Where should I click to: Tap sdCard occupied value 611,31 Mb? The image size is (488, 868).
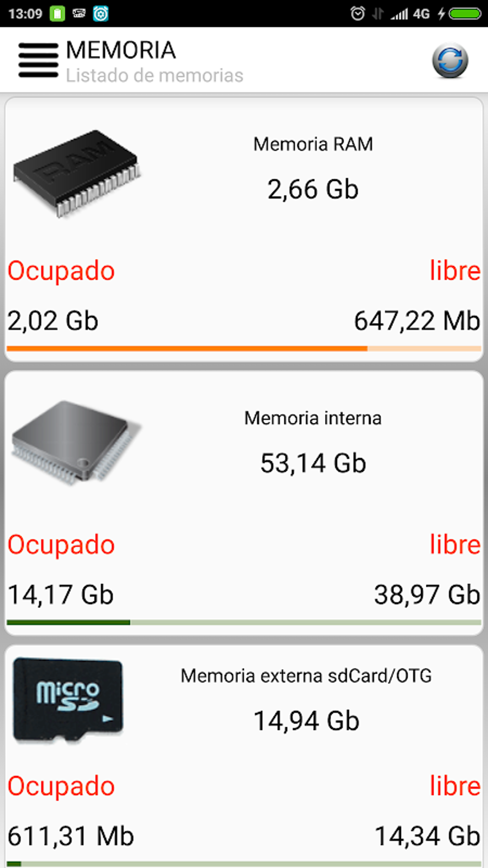[71, 836]
